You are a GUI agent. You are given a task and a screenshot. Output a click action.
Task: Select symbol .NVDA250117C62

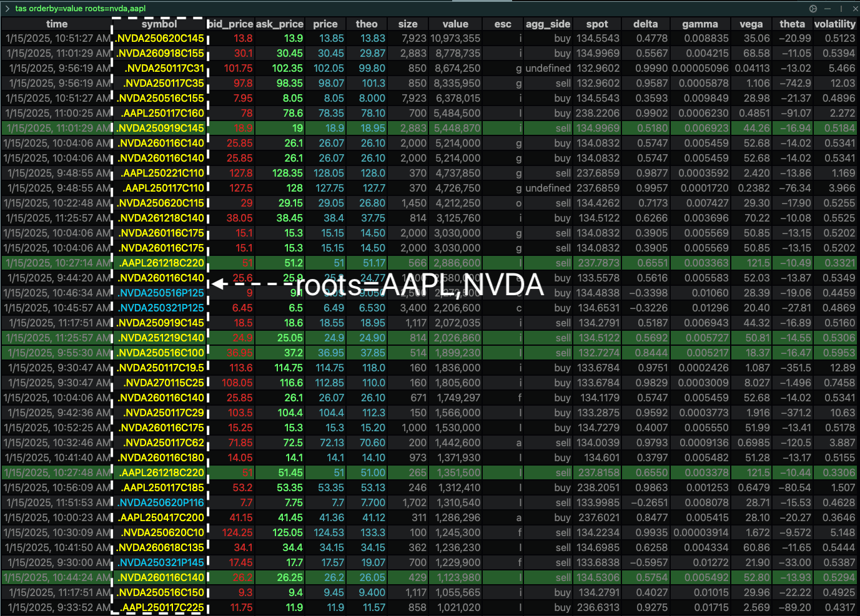[x=164, y=442]
